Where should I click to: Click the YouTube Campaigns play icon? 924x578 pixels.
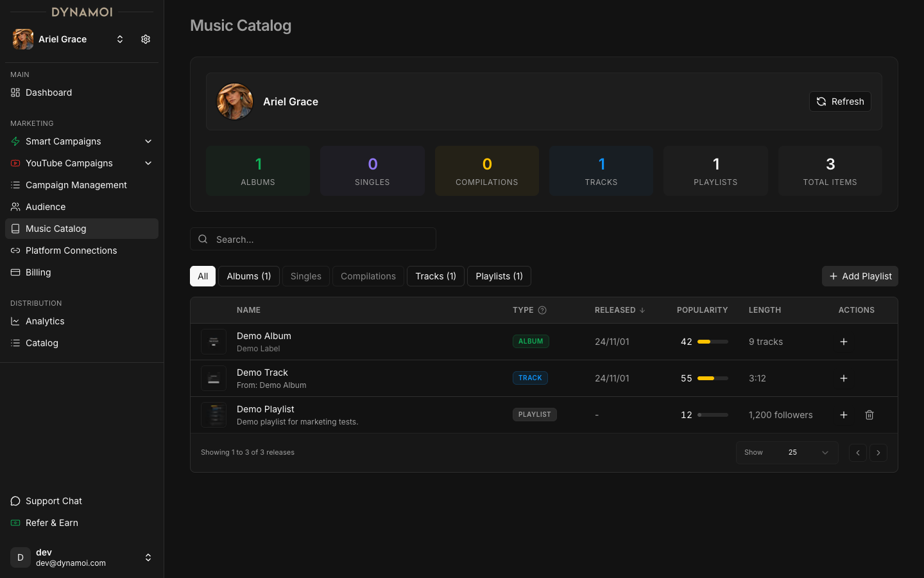point(15,163)
